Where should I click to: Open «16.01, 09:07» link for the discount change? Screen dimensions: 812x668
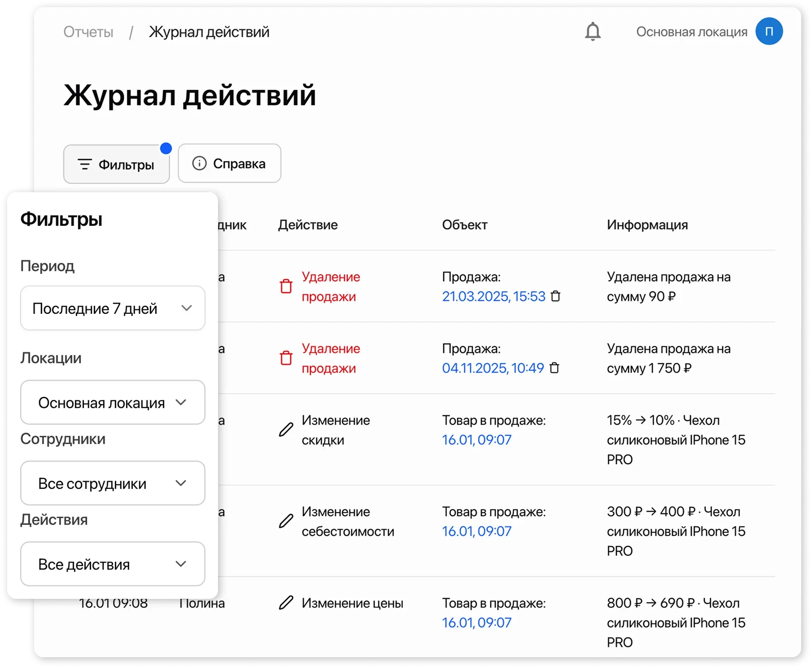coord(476,439)
